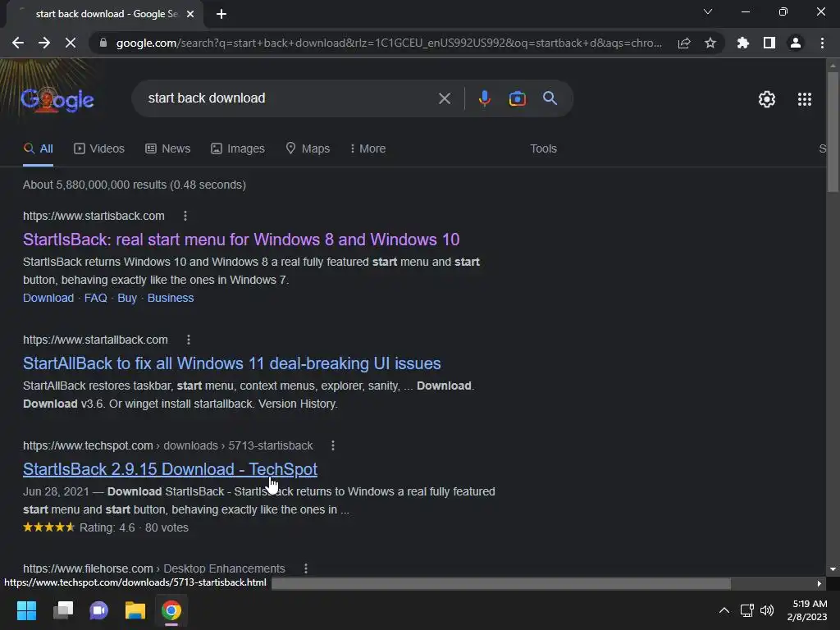
Task: Open StartIsBack 2.9.15 Download TechSpot link
Action: click(x=170, y=469)
